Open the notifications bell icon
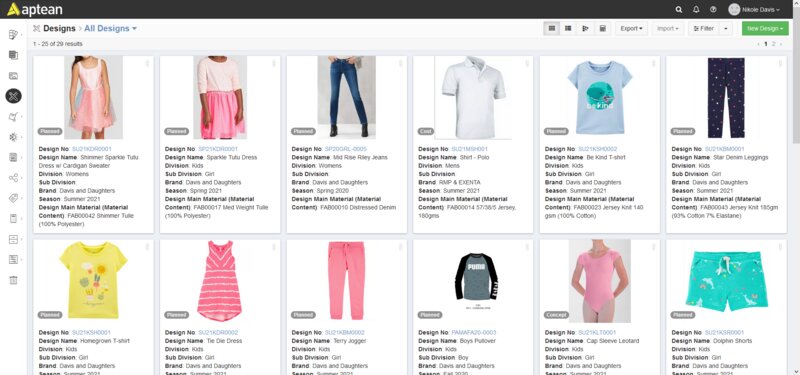Viewport: 800px width, 375px height. [x=696, y=9]
